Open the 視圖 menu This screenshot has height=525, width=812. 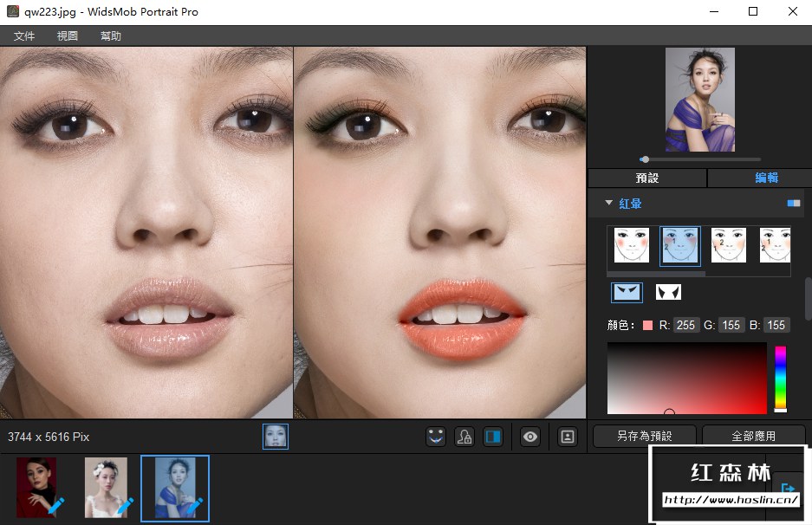coord(68,36)
